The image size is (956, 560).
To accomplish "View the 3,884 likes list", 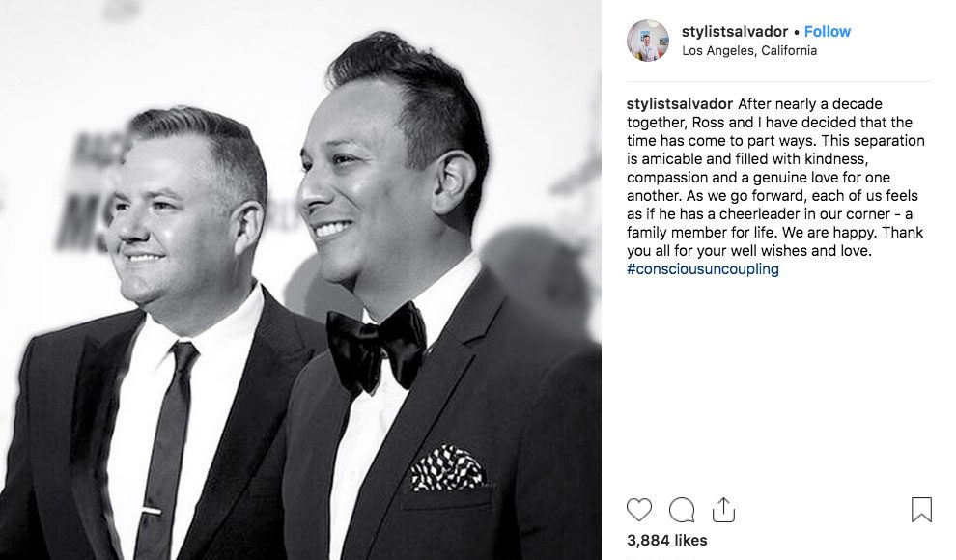I will [667, 540].
